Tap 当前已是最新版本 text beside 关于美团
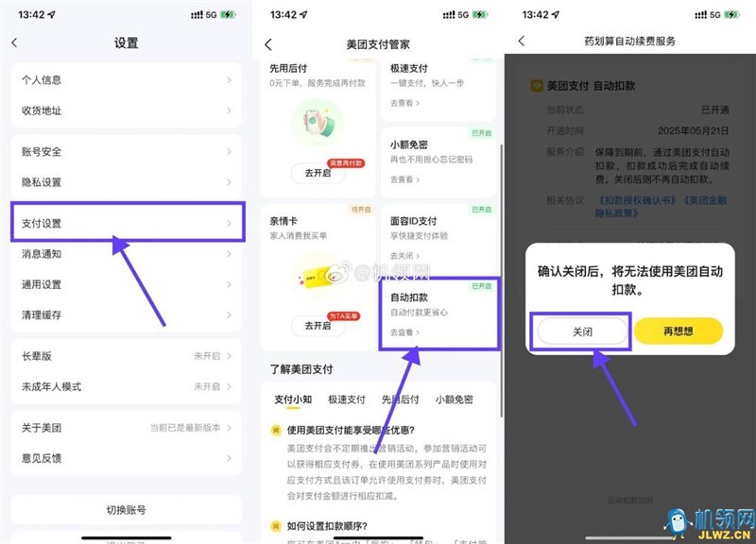756x544 pixels. coord(185,428)
